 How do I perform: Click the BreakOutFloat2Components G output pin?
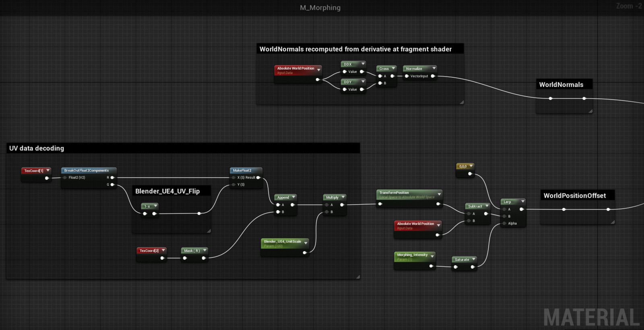coord(112,185)
